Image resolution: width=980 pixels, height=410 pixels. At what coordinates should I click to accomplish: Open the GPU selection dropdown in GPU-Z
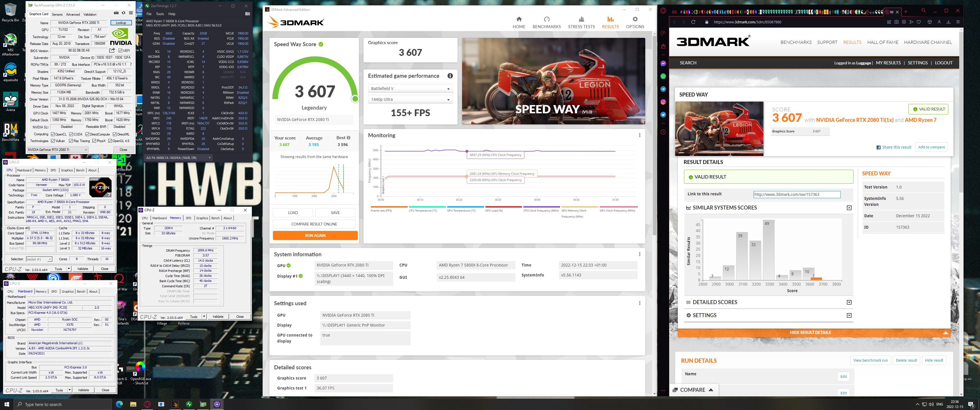click(x=58, y=149)
